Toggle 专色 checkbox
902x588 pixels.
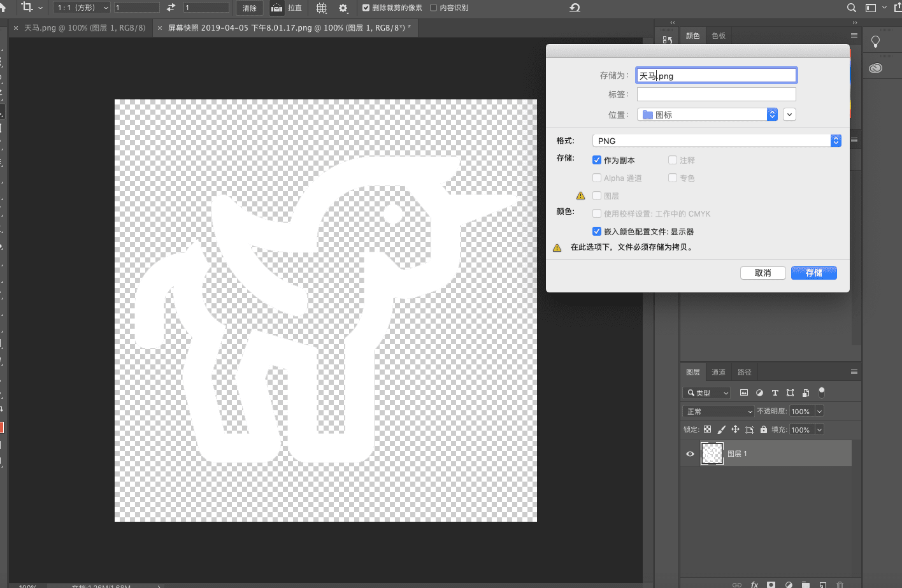coord(673,178)
